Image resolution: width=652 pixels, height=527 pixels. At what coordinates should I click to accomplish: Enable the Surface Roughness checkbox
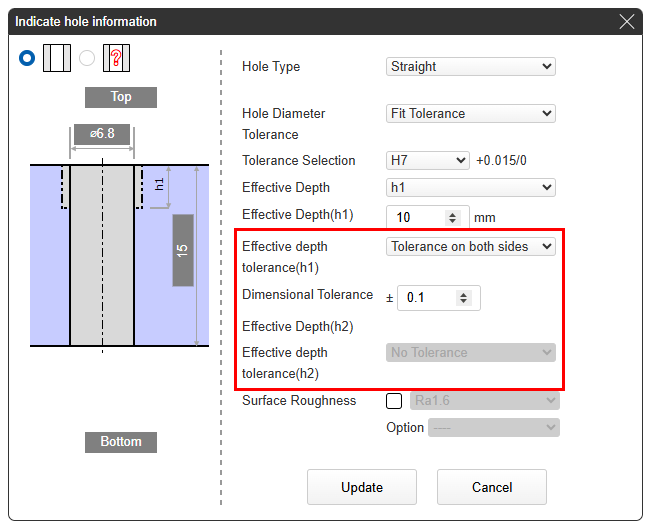(x=394, y=401)
